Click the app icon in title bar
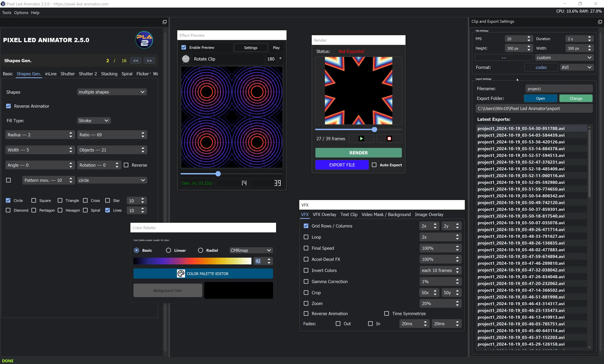Screen dimensions: 604x364 (x=3, y=4)
